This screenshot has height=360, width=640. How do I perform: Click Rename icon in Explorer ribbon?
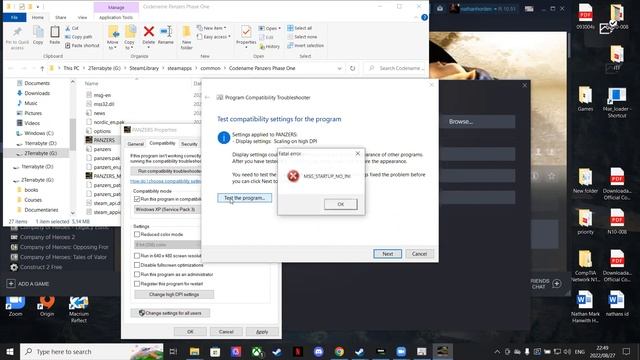[166, 35]
